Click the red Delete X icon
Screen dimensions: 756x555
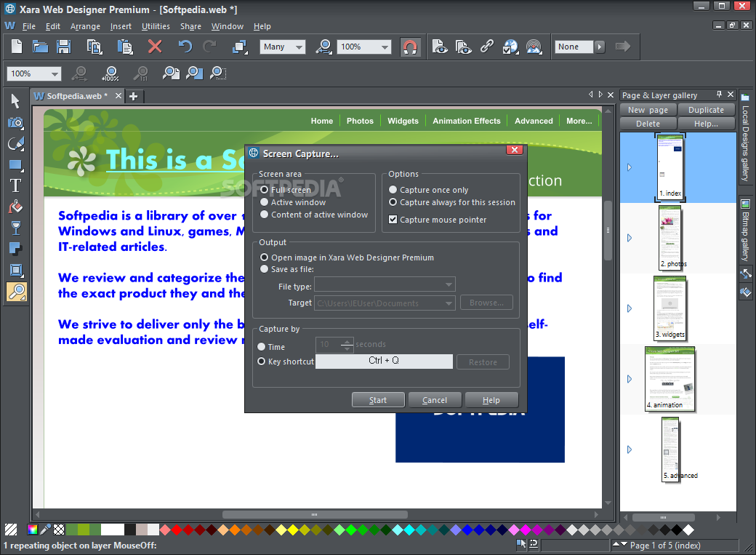coord(155,47)
